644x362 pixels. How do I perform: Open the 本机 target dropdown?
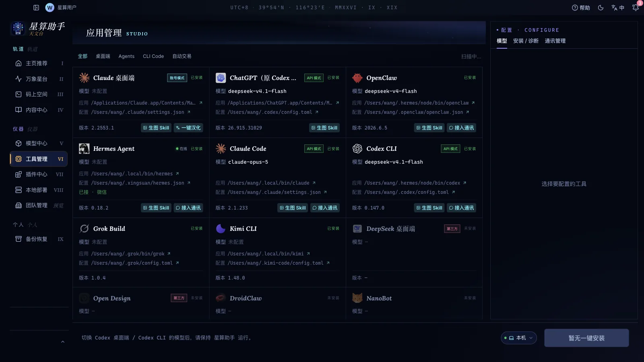click(519, 338)
